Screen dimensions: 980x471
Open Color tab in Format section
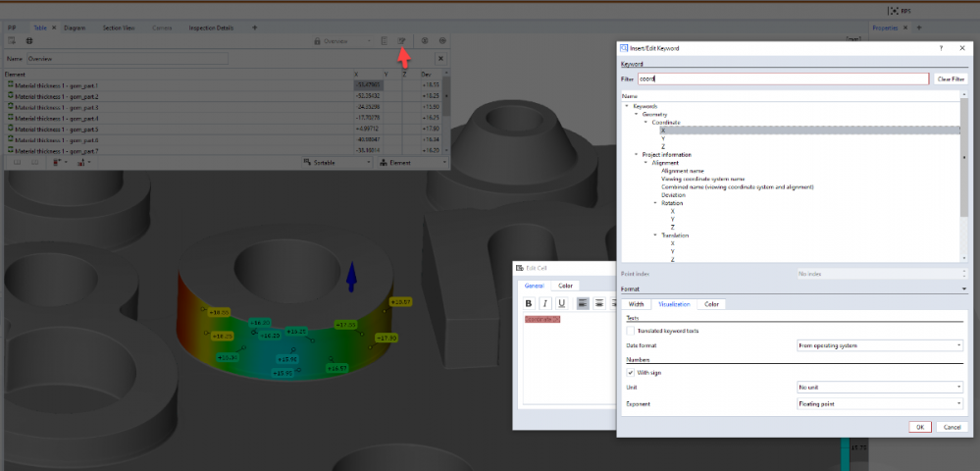(x=712, y=304)
